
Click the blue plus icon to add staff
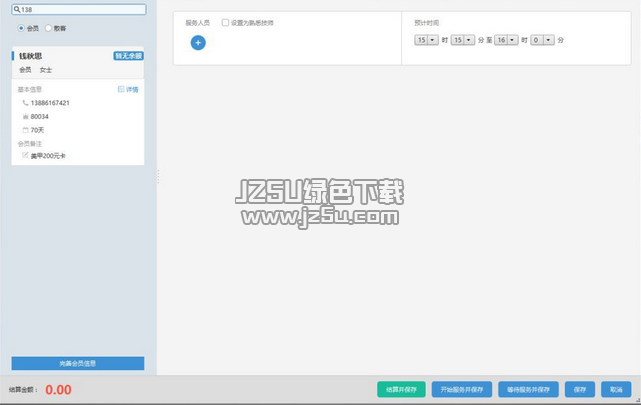pyautogui.click(x=198, y=42)
